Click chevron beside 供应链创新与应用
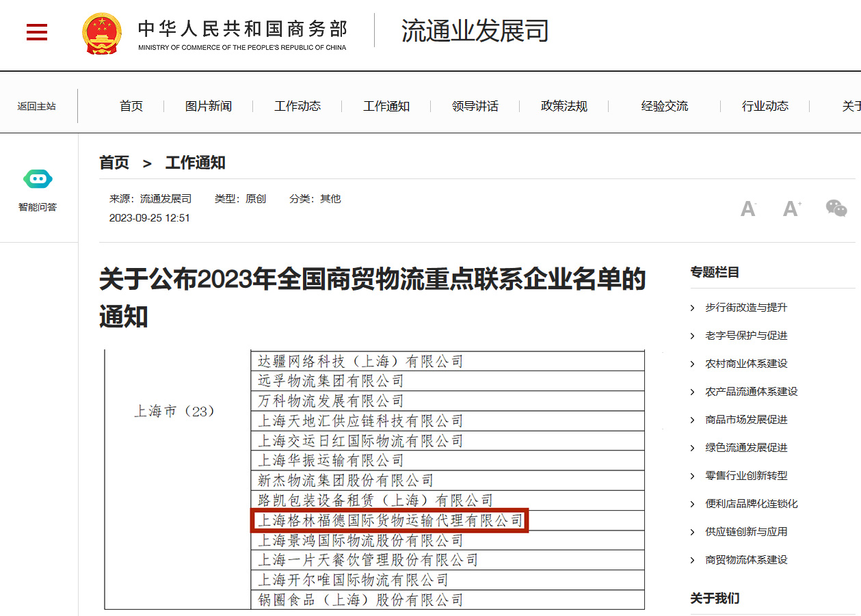861x616 pixels. tap(693, 533)
